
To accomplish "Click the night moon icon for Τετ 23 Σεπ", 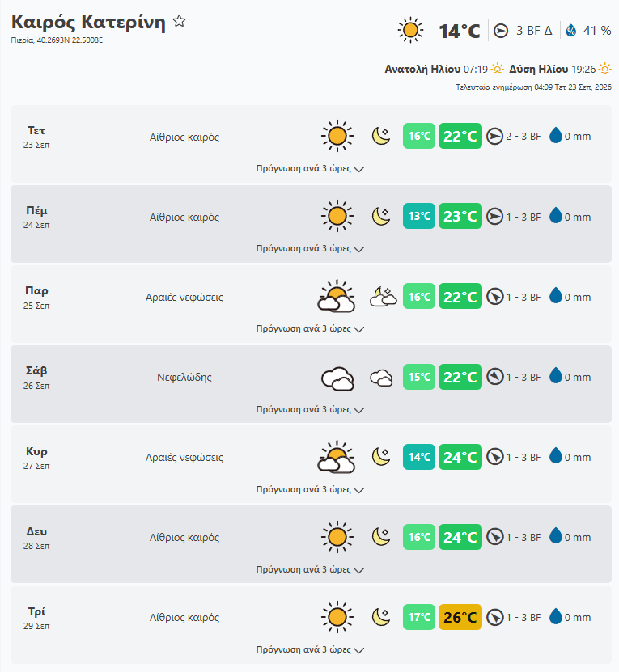I will pyautogui.click(x=381, y=136).
